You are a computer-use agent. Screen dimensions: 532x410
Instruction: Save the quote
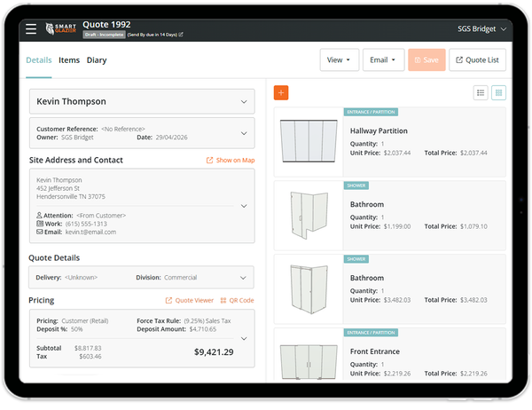point(426,59)
